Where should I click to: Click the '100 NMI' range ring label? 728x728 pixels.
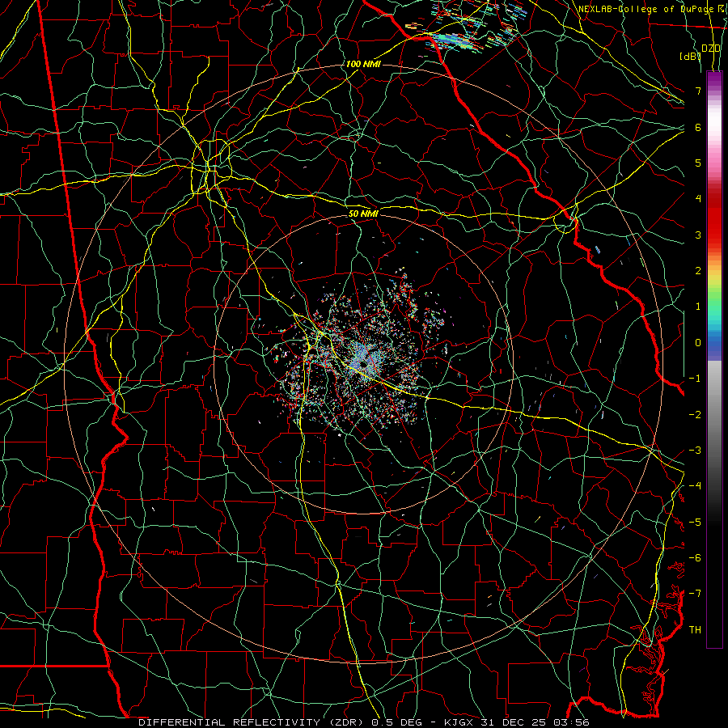pos(363,64)
